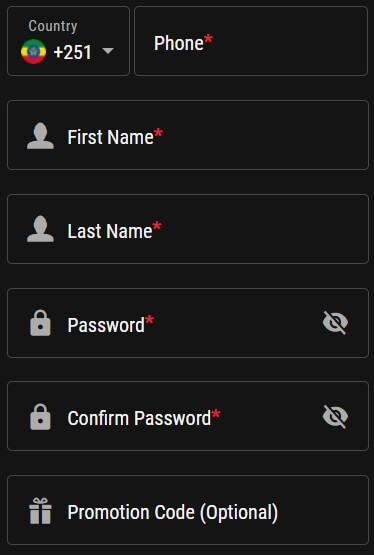
Task: Focus the Confirm Password input field
Action: (x=188, y=416)
